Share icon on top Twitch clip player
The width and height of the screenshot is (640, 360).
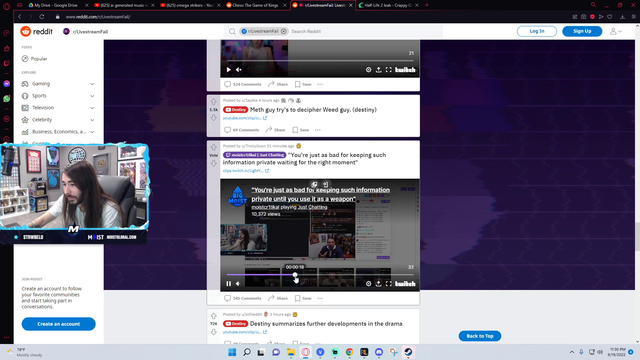tap(379, 70)
